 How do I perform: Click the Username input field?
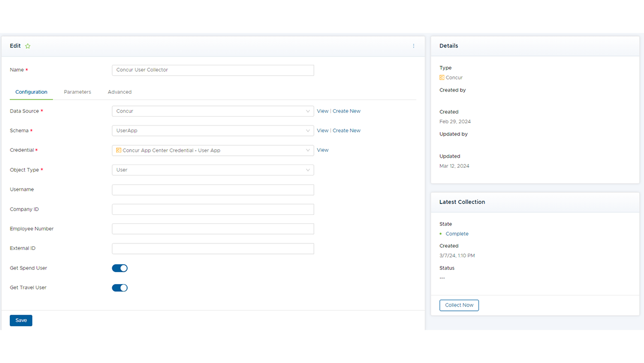click(212, 190)
